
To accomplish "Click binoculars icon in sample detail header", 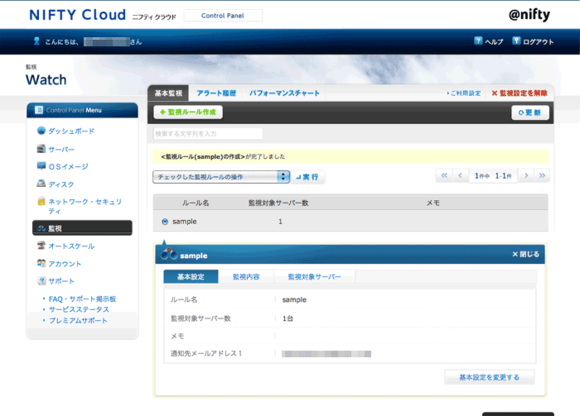I will click(169, 254).
